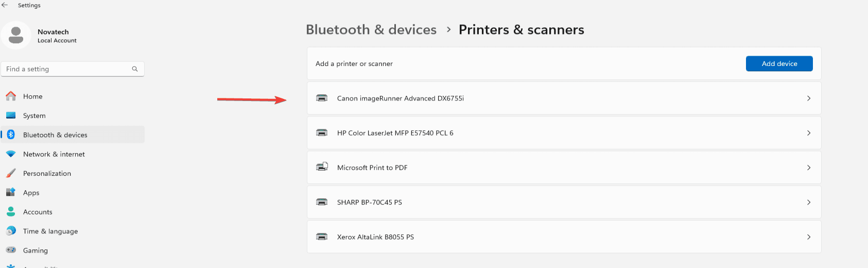Expand the SHARP BP-70C45 PS chevron
This screenshot has width=868, height=268.
(809, 202)
